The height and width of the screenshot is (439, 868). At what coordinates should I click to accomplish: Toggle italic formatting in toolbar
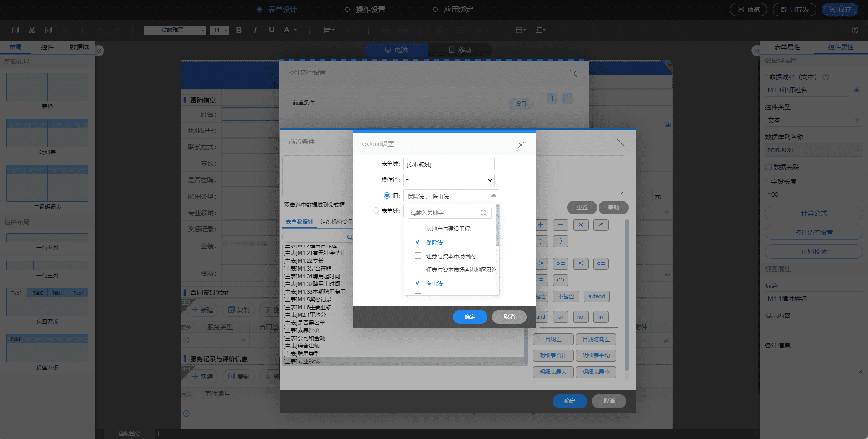point(255,30)
